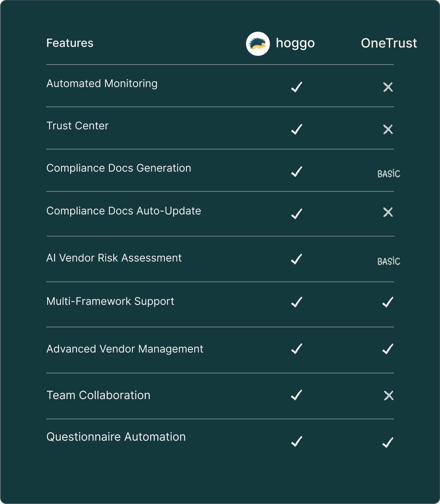Click OneTrust X for Trust Center
Screen dimensions: 440x504
[388, 129]
